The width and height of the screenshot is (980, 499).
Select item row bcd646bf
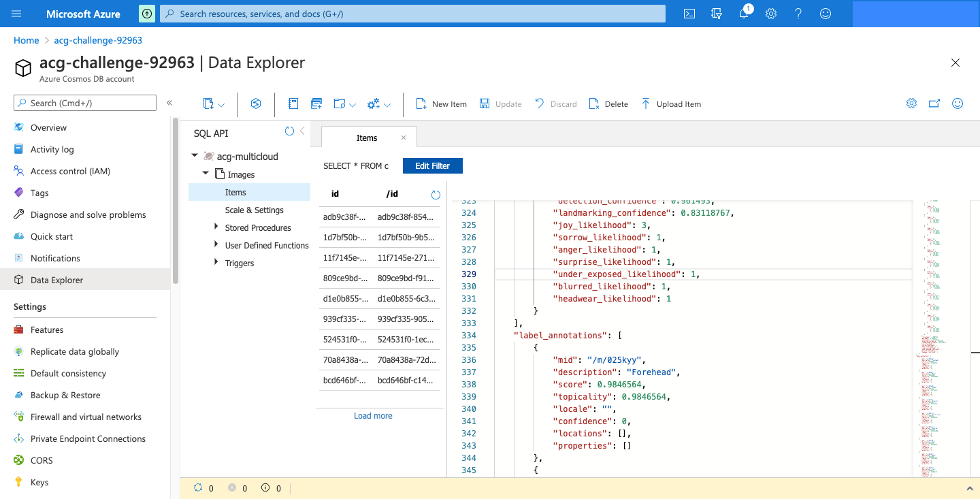379,381
